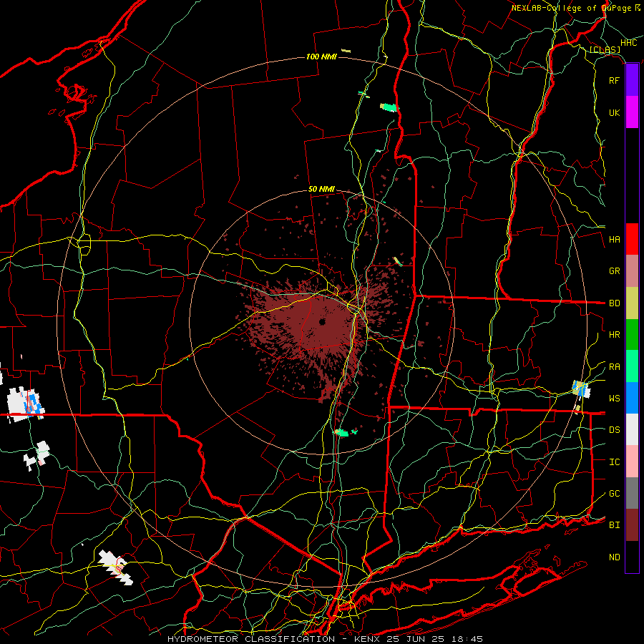Click the UK magenta legend swatch
Image resolution: width=644 pixels, height=644 pixels.
(x=632, y=112)
